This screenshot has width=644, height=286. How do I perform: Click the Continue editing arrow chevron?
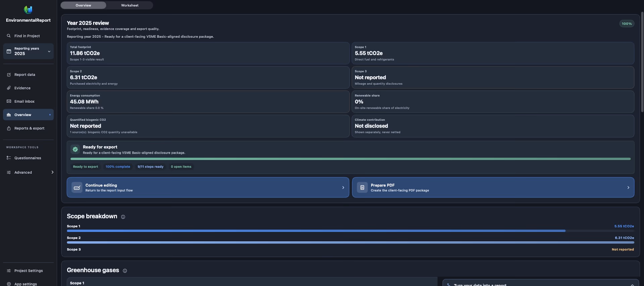coord(343,188)
